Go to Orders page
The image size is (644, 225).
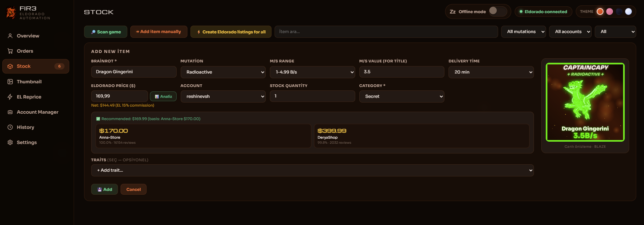36,51
